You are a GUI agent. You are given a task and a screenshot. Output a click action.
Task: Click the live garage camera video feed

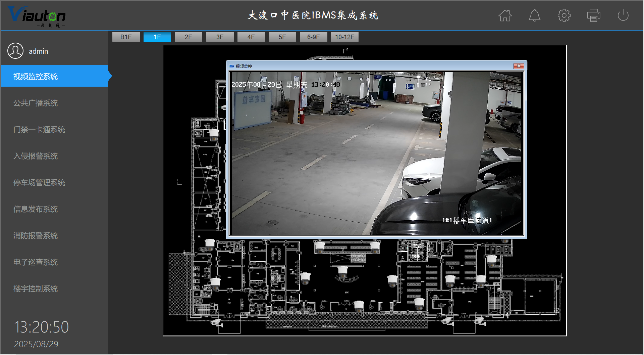[x=376, y=153]
